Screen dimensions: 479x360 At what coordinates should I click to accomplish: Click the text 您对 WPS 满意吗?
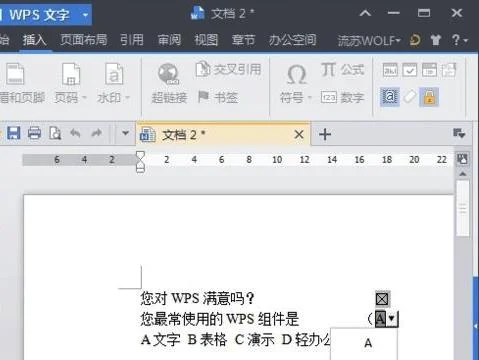tap(197, 298)
